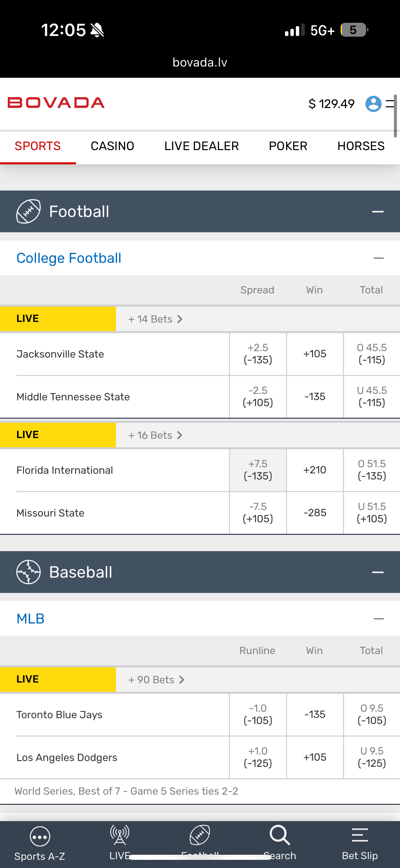Select Toronto Blue Jays -135 moneyline
Viewport: 400px width, 868px height.
(315, 715)
